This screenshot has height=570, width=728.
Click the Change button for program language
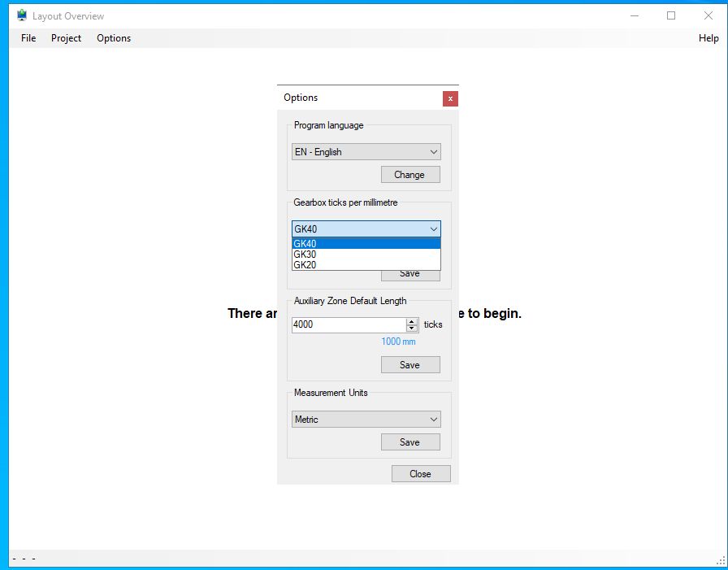pos(410,174)
